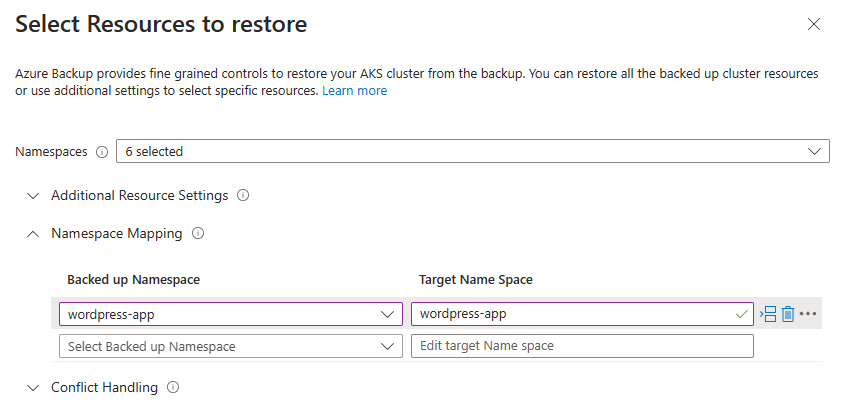
Task: Click the insert row icon for wordpress-app mapping
Action: [x=768, y=314]
